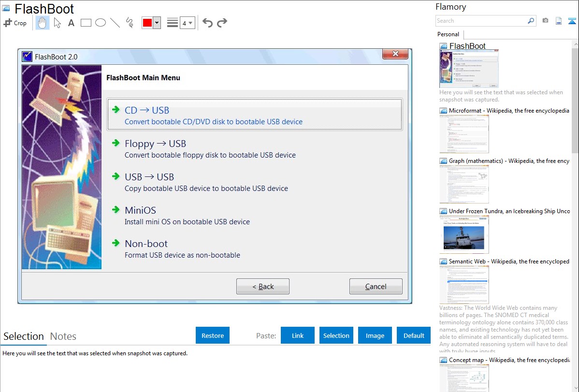
Task: Select the Crop tool
Action: click(15, 23)
